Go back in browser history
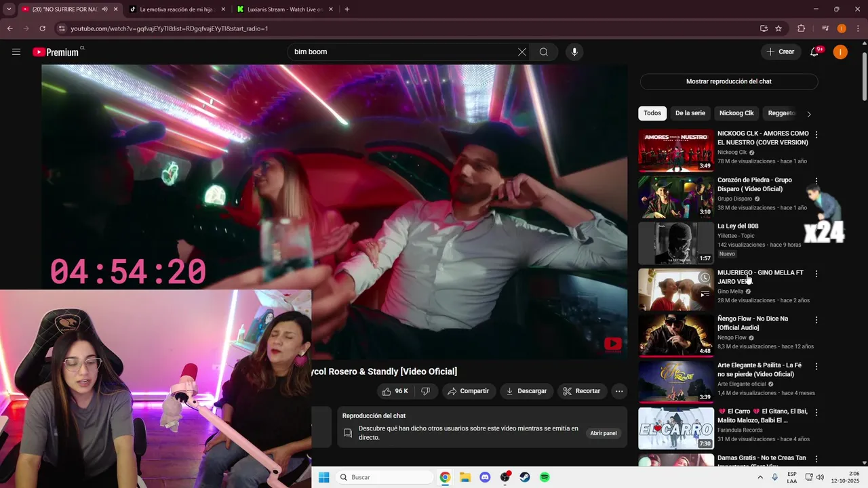Image resolution: width=868 pixels, height=488 pixels. pyautogui.click(x=9, y=28)
